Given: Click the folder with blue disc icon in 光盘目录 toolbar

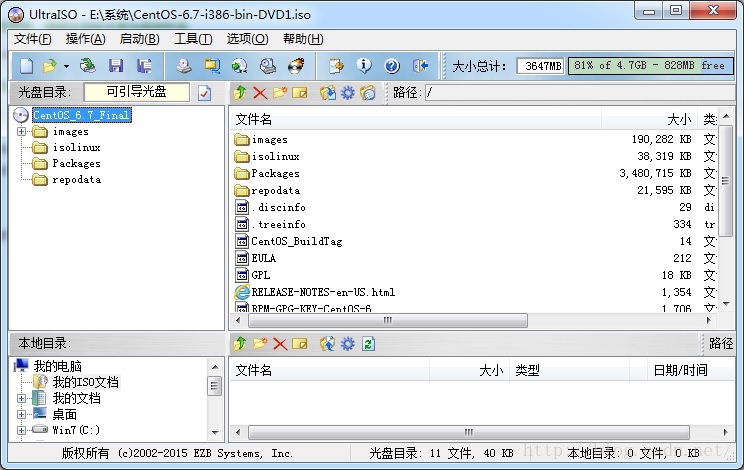Looking at the screenshot, I should tap(368, 92).
